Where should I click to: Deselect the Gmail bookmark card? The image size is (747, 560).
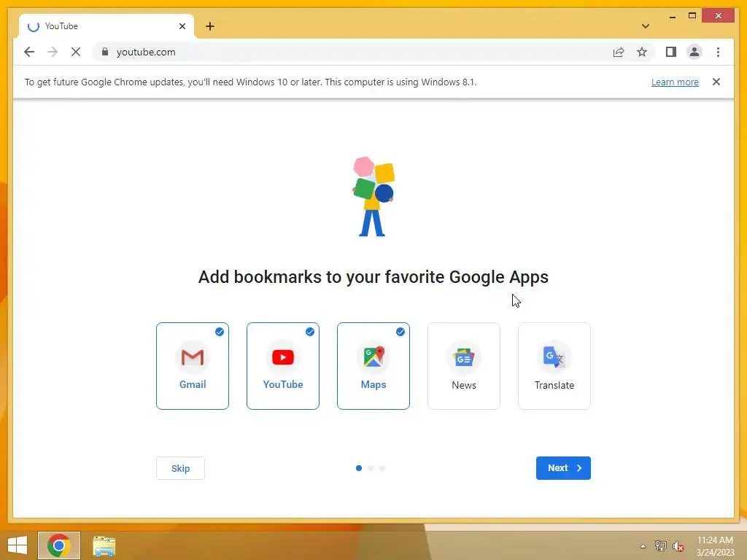point(193,366)
